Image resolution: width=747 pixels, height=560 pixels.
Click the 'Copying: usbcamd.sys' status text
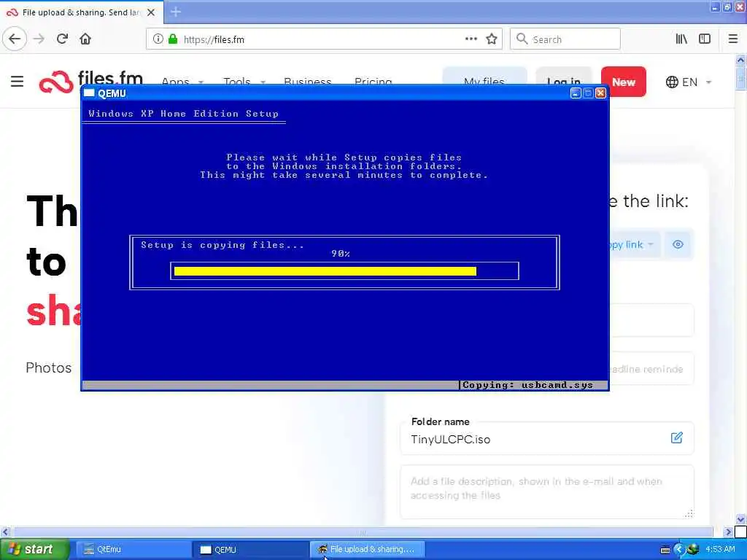click(x=527, y=385)
